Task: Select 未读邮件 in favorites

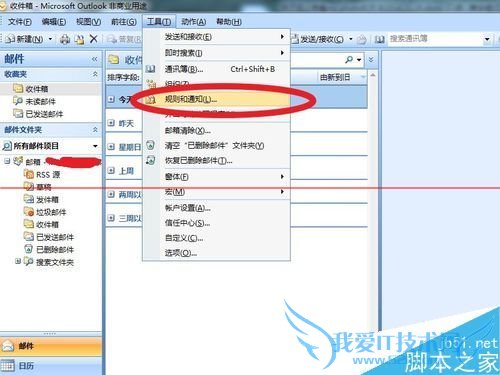Action: coord(35,101)
